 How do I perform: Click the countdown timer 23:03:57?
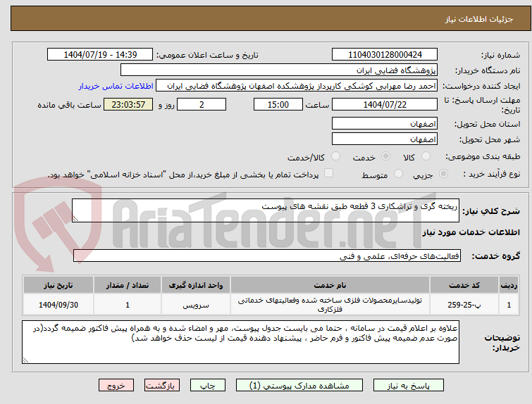click(x=128, y=104)
